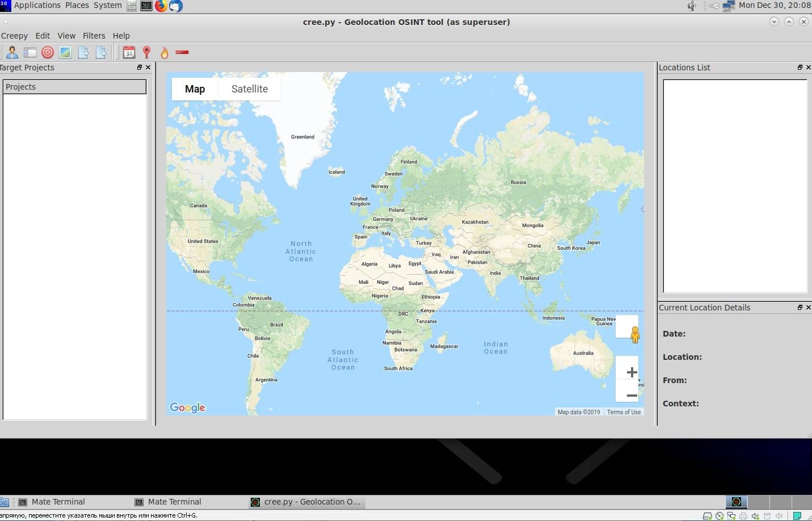
Task: Launch Firefox from the top panel
Action: (x=161, y=6)
